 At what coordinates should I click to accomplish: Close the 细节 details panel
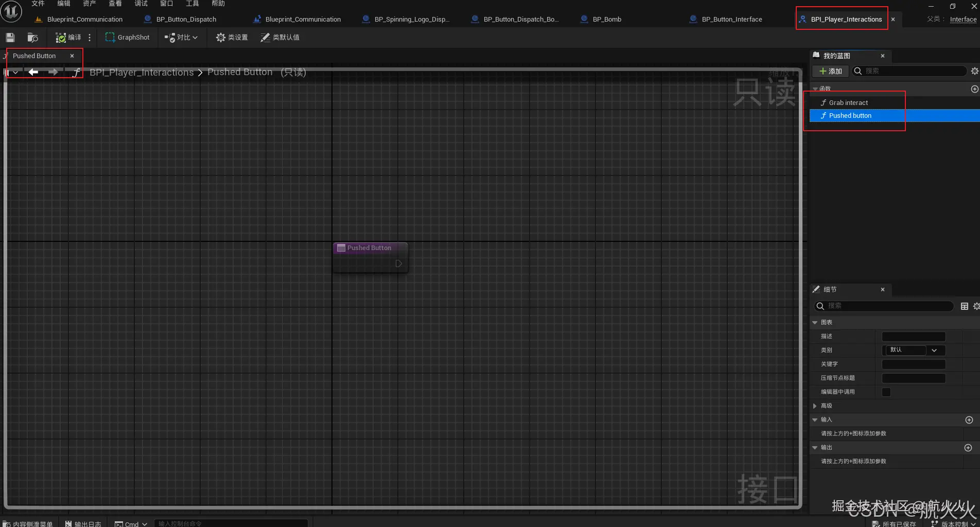[x=883, y=289]
